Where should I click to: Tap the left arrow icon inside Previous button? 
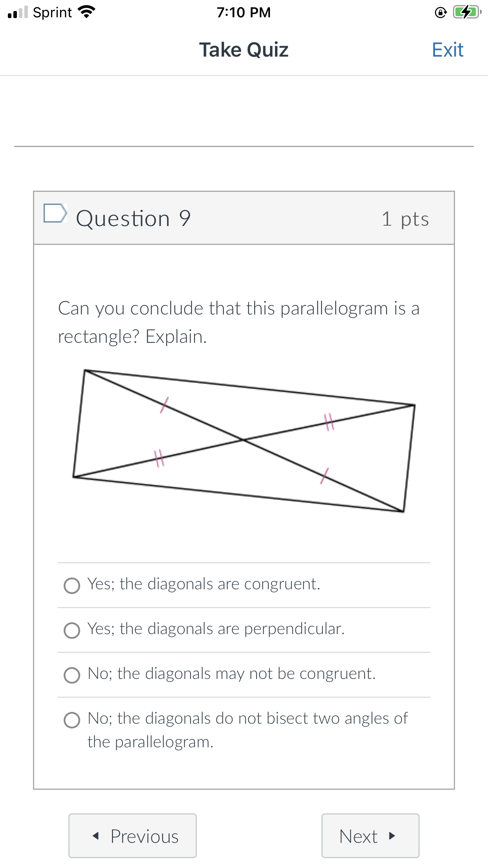[95, 837]
